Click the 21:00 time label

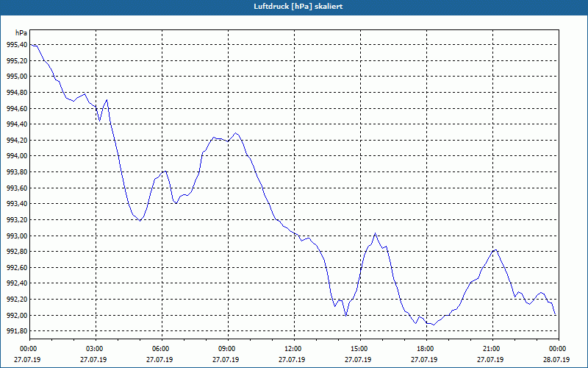pyautogui.click(x=490, y=349)
